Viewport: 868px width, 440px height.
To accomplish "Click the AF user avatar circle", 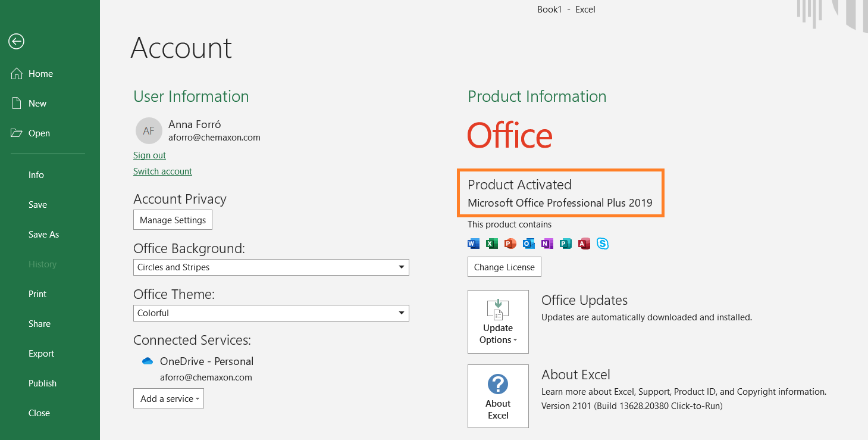I will click(149, 130).
